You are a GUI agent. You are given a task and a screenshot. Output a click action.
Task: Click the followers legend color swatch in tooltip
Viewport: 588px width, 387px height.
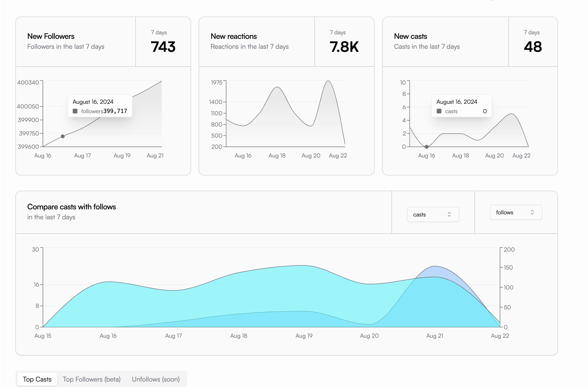coord(75,111)
